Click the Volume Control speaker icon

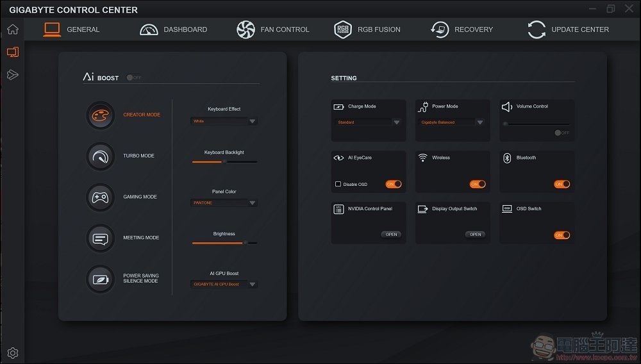(x=507, y=107)
